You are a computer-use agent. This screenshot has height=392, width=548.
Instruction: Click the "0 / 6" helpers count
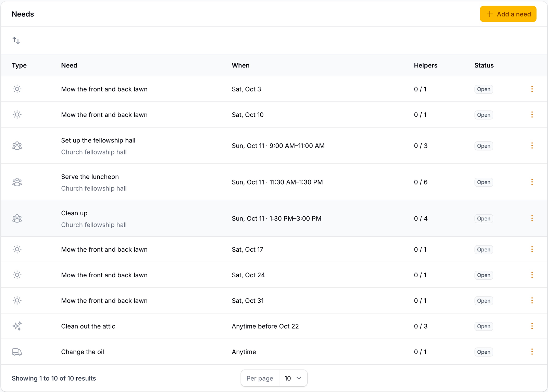[x=421, y=182]
